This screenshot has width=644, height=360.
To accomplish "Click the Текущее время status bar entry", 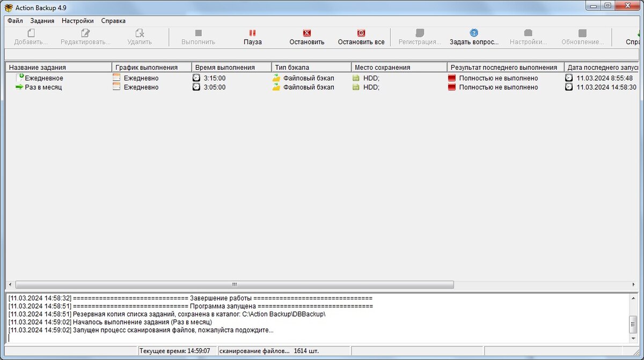I will pyautogui.click(x=178, y=351).
